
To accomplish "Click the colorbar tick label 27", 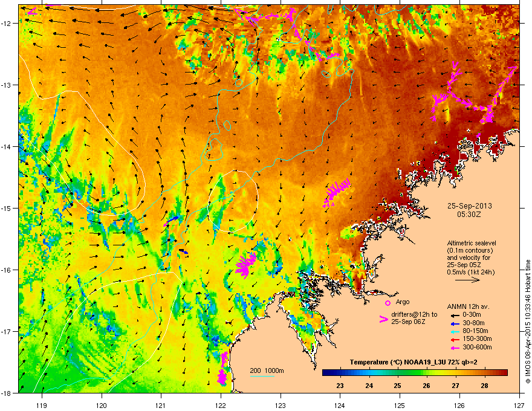I will pos(455,386).
